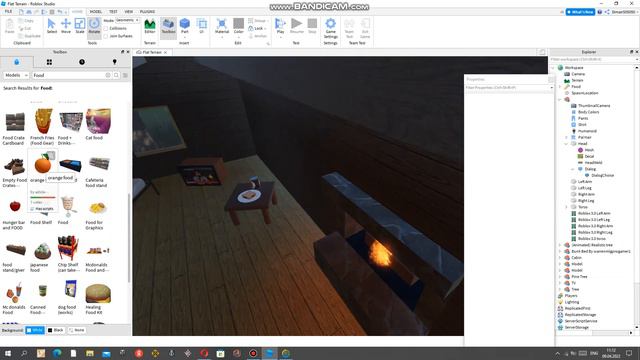Select the Select tool in ribbon
640x360 pixels.
click(x=52, y=26)
